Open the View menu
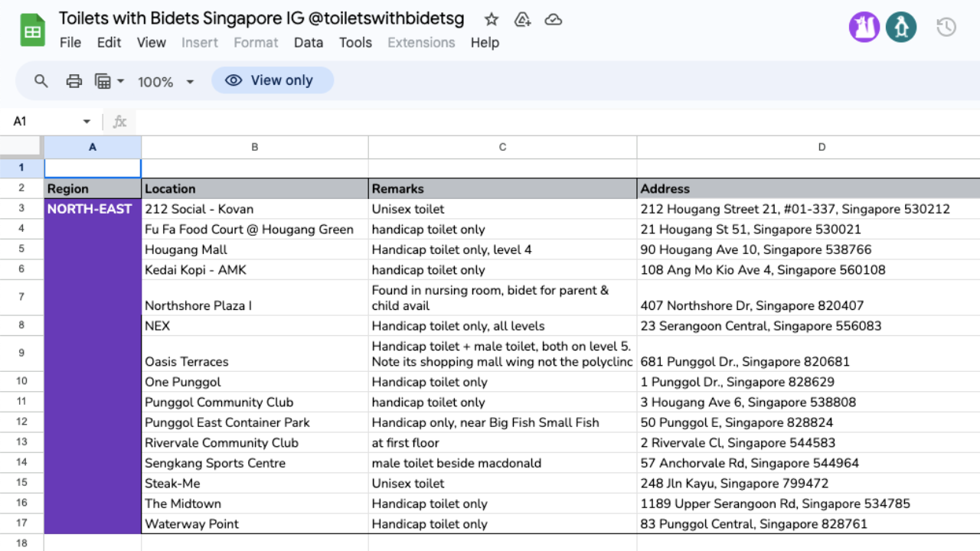 pos(151,43)
